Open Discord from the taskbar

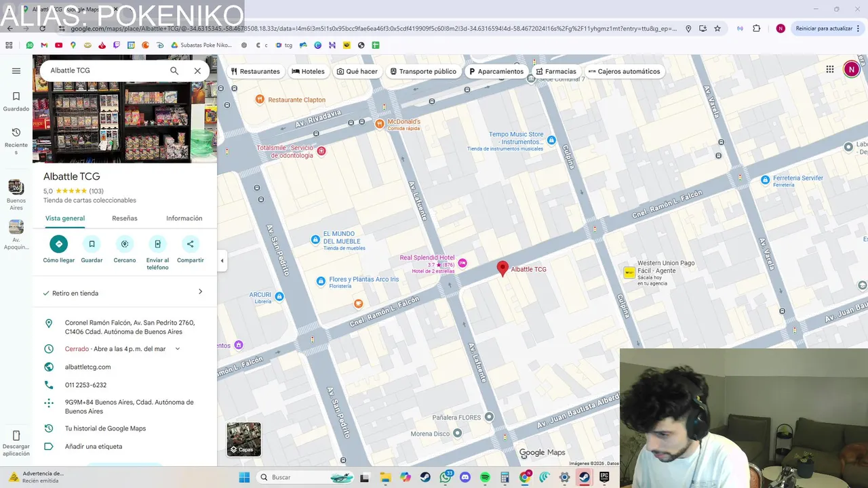coord(465,477)
